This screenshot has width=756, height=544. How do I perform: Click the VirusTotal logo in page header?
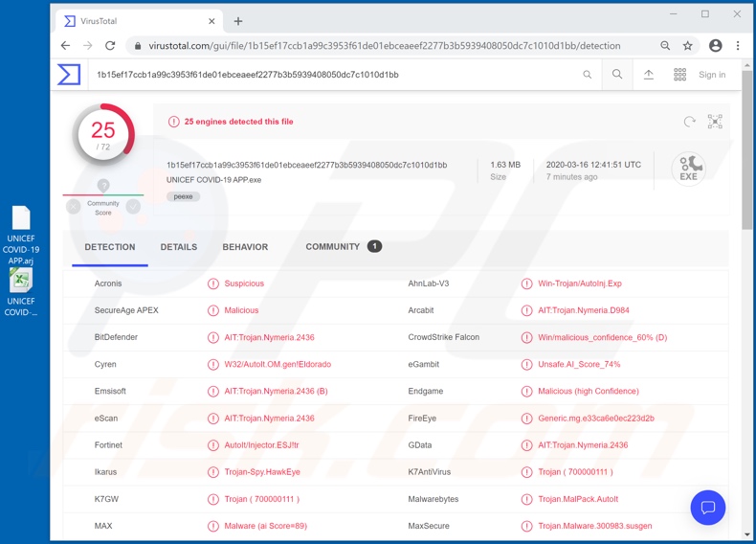click(x=69, y=75)
